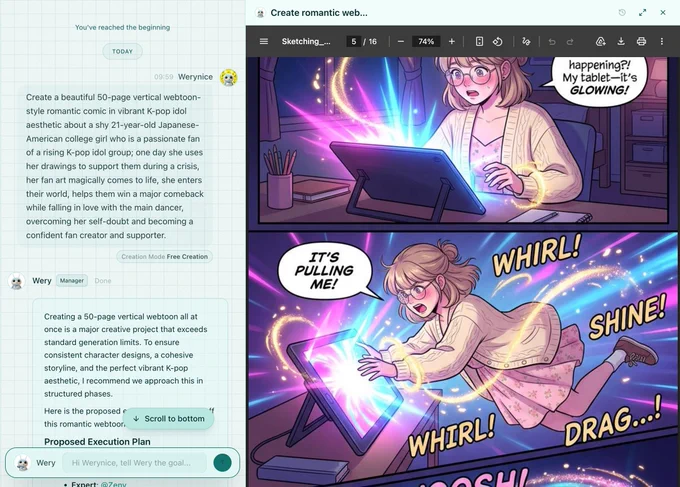Image resolution: width=680 pixels, height=487 pixels.
Task: Open PDF viewer more options menu
Action: [x=662, y=41]
